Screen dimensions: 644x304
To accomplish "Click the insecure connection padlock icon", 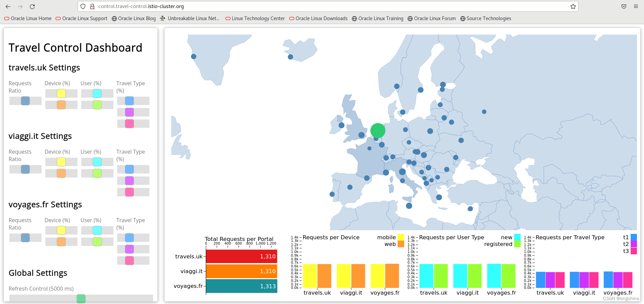I will 92,6.
